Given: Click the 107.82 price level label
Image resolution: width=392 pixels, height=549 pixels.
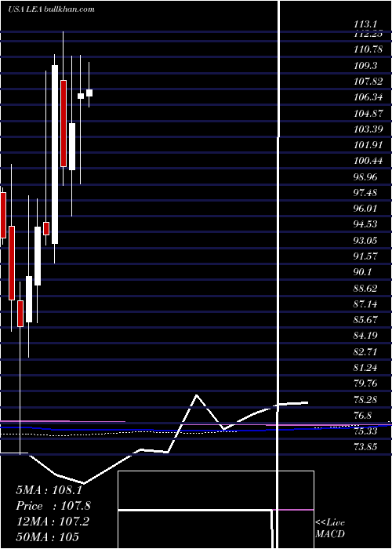Looking at the screenshot, I should (x=368, y=82).
